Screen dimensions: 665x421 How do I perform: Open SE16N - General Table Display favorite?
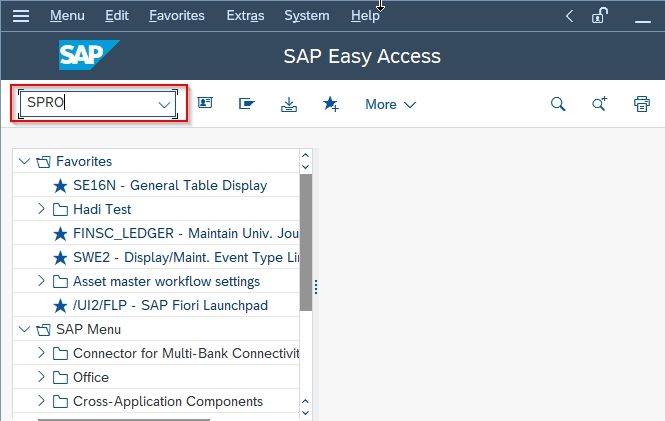(x=170, y=185)
